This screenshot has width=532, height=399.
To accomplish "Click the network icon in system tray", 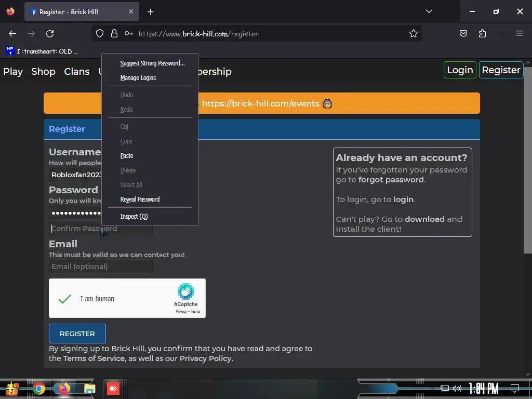I will (x=444, y=389).
